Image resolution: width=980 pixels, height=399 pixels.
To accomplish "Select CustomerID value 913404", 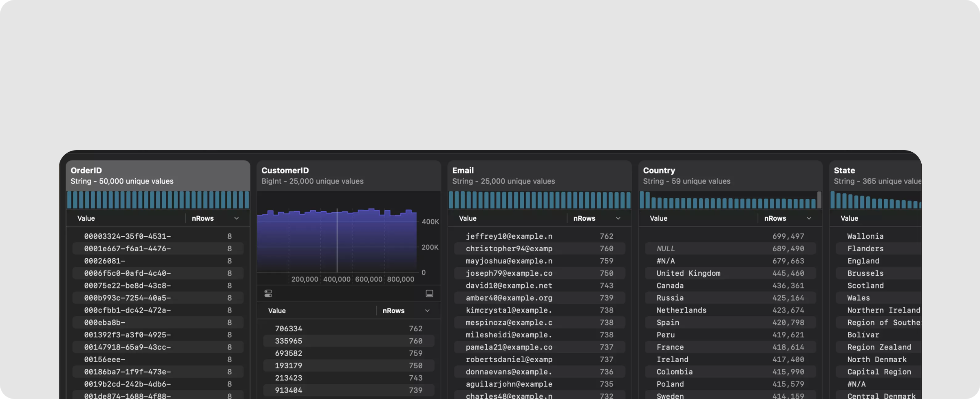I will pyautogui.click(x=349, y=390).
